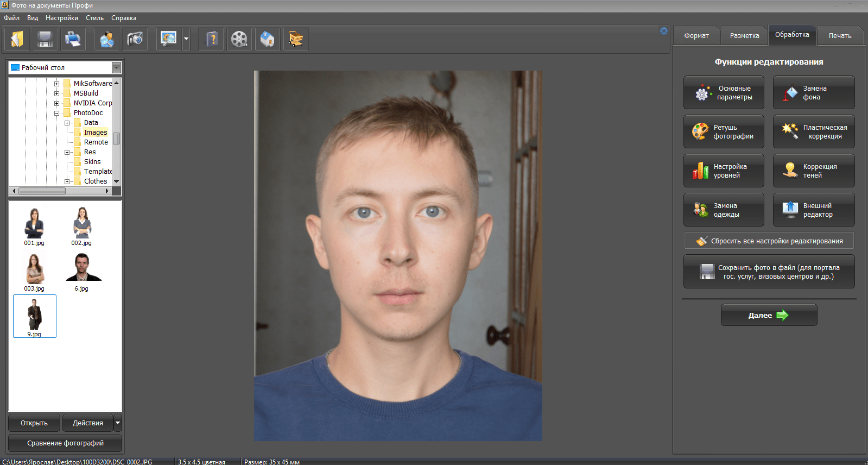The height and width of the screenshot is (465, 868).
Task: Switch to the Формат tab
Action: click(x=696, y=36)
